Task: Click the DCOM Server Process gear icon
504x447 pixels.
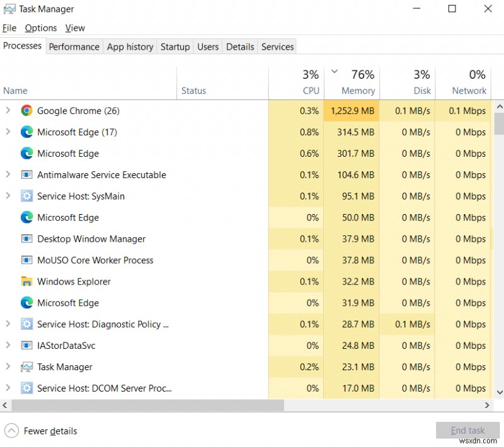Action: pyautogui.click(x=26, y=388)
